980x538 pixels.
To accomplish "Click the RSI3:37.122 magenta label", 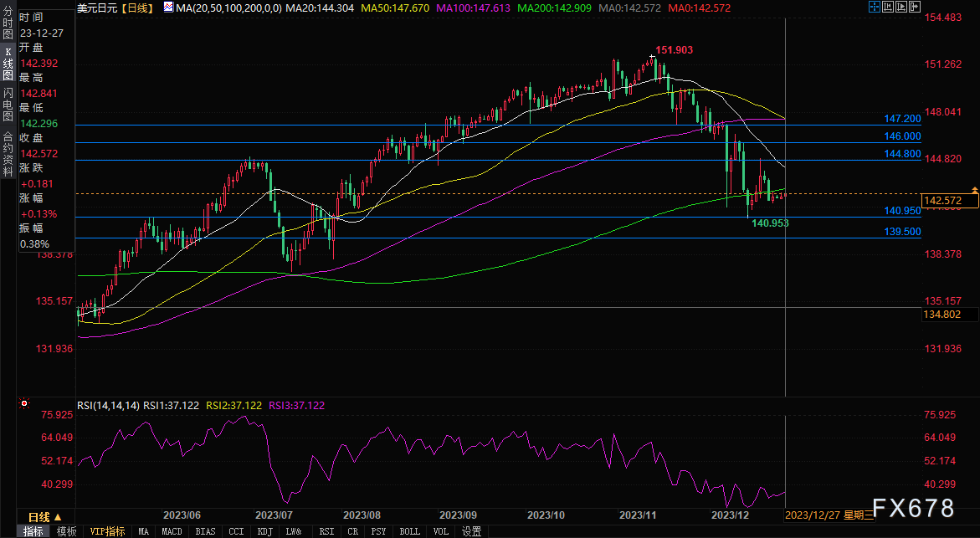I will (297, 406).
